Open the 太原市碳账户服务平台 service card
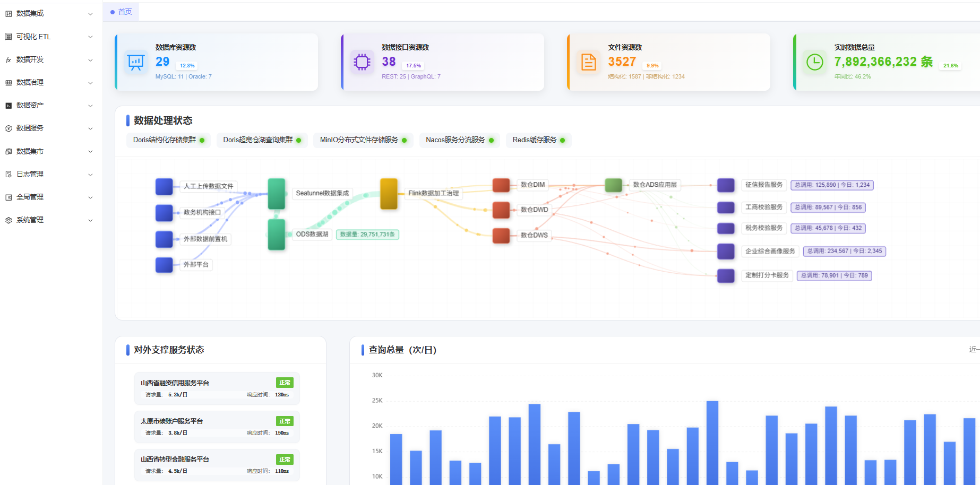The height and width of the screenshot is (485, 980). click(x=217, y=427)
